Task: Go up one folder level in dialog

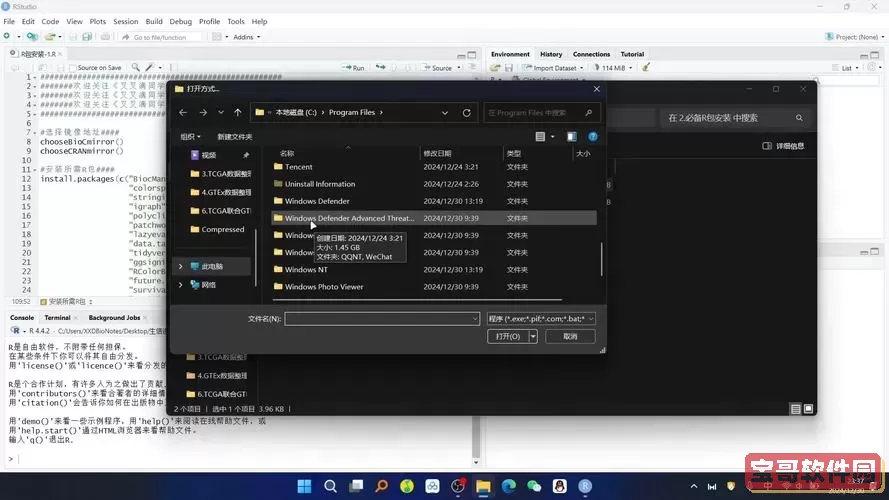Action: point(238,112)
